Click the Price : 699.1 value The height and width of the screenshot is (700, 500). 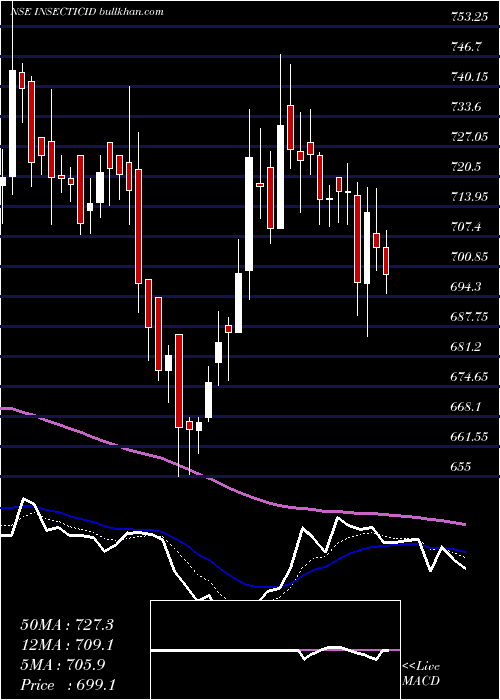[x=67, y=685]
